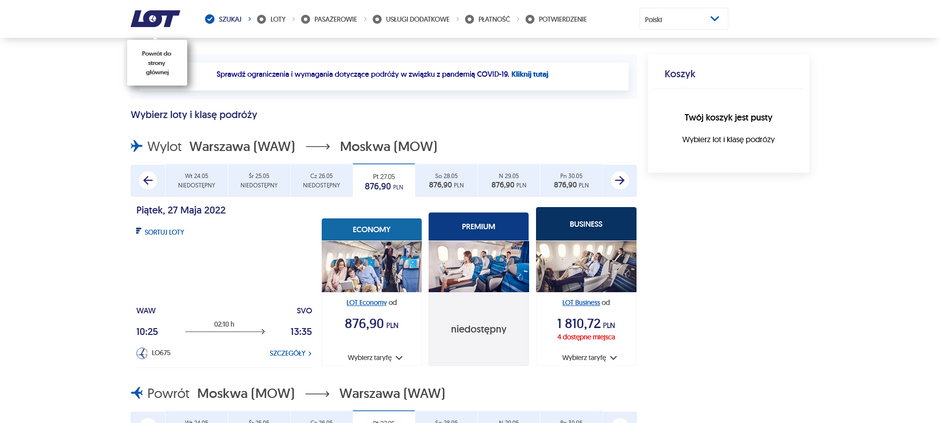Expand Economy Wybierz taryfę dropdown
This screenshot has height=423, width=940.
375,357
